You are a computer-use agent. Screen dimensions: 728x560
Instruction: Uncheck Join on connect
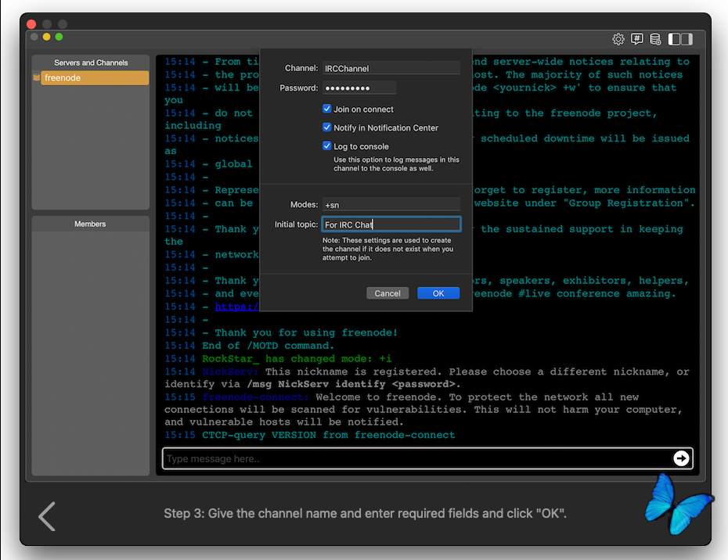(x=327, y=109)
